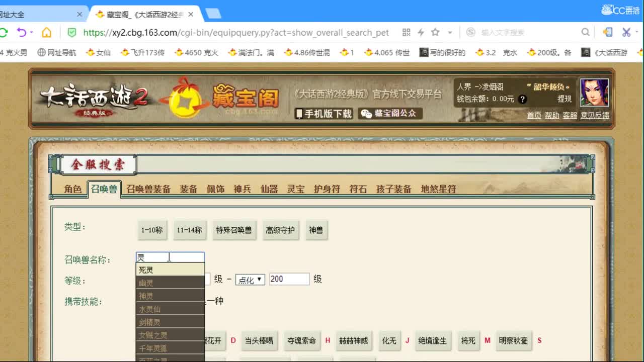This screenshot has width=644, height=362.
Task: Switch to the 神兵 tab
Action: click(242, 189)
